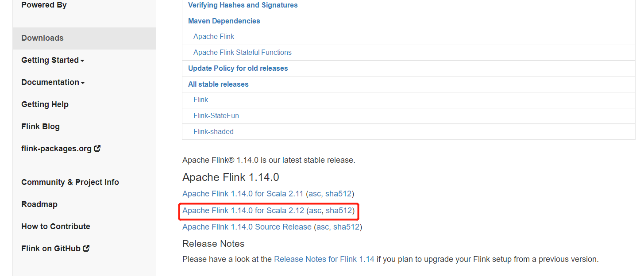This screenshot has height=276, width=644.
Task: Visit the Apache Flink Stateful Functions link
Action: (242, 52)
